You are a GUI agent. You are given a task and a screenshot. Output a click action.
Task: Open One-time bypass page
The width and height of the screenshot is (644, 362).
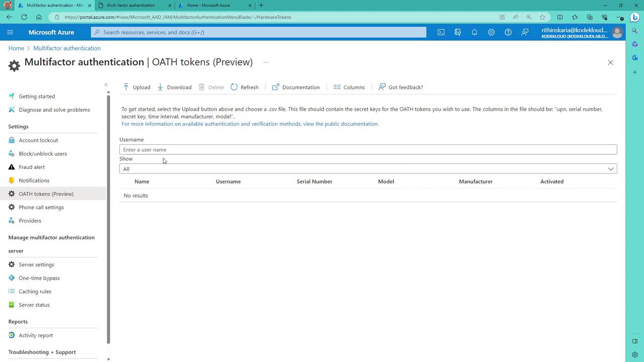pos(39,278)
